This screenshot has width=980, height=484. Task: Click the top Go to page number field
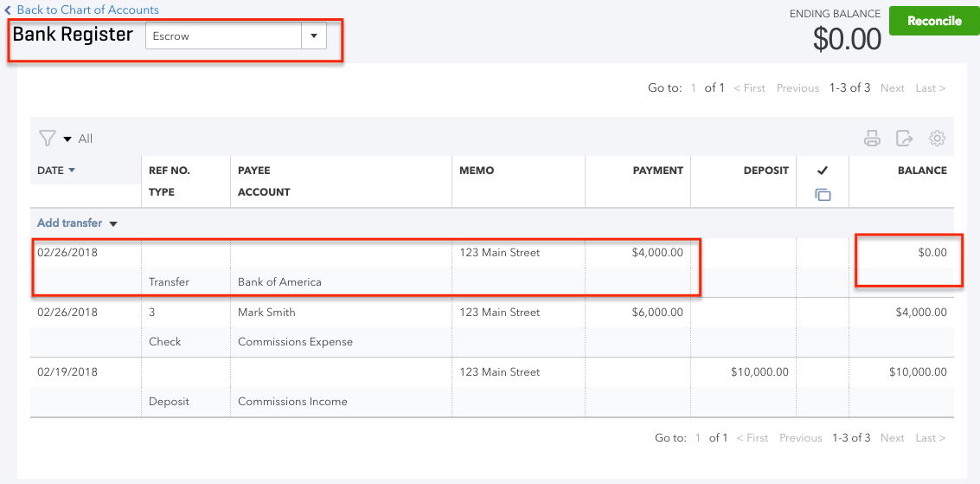click(x=694, y=88)
